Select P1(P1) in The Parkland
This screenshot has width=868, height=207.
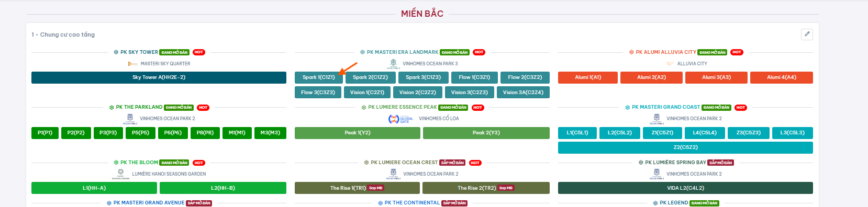point(45,133)
